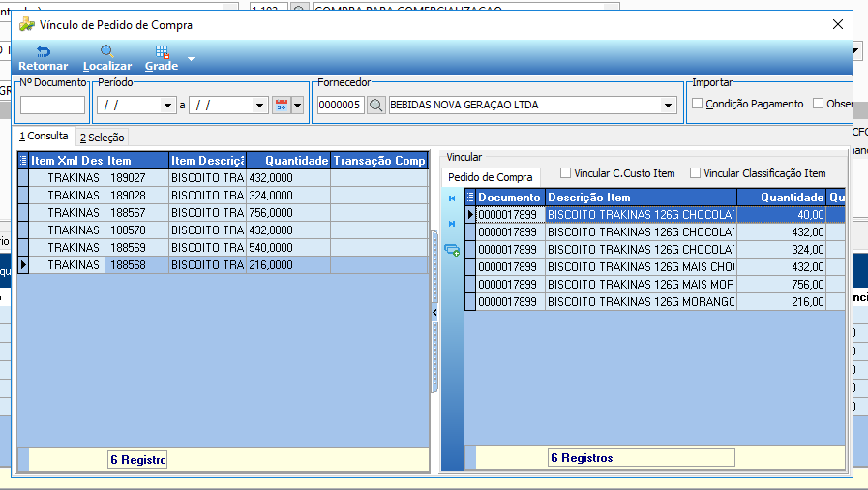This screenshot has height=490, width=868.
Task: Click left grid quantity 756,0000
Action: [x=288, y=213]
